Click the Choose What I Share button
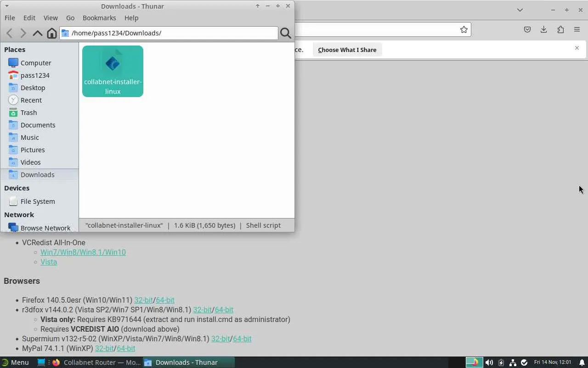Viewport: 588px width, 368px height. [347, 50]
